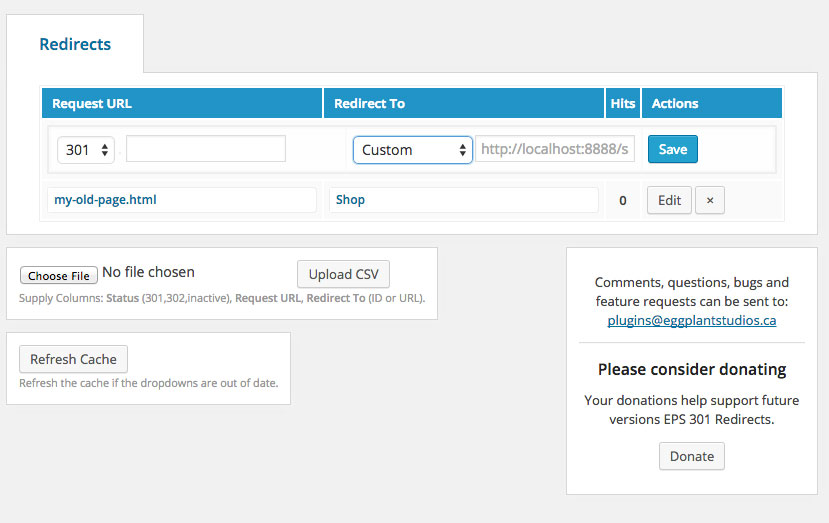The height and width of the screenshot is (523, 829).
Task: Click the hits count 0 cell
Action: click(622, 201)
